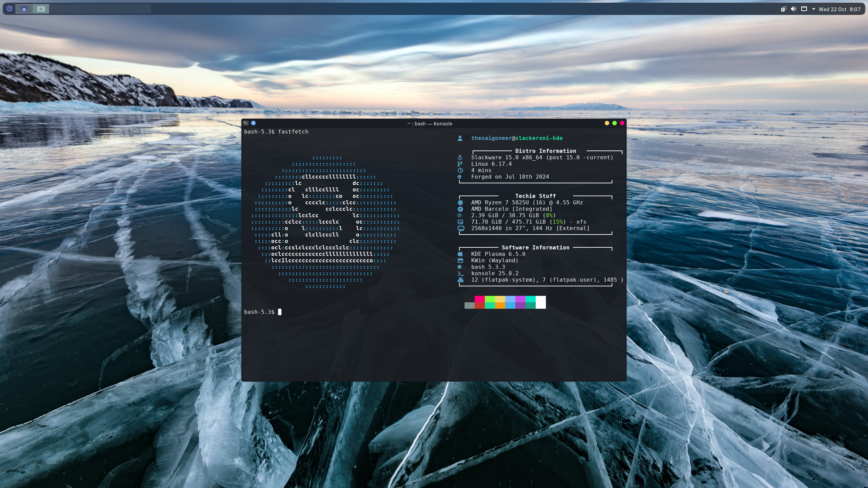Click the user icon beside thesaigoneer

coord(460,138)
